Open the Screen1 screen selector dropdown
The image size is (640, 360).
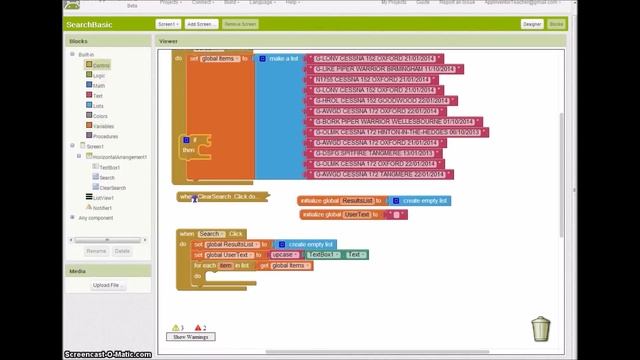coord(168,24)
